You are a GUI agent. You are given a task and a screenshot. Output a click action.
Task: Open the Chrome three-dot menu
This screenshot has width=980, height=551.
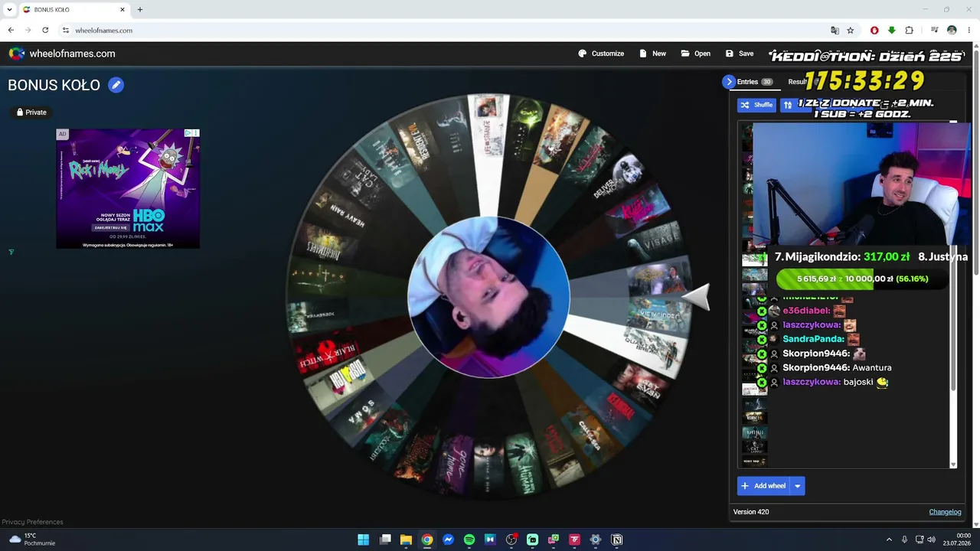(969, 31)
